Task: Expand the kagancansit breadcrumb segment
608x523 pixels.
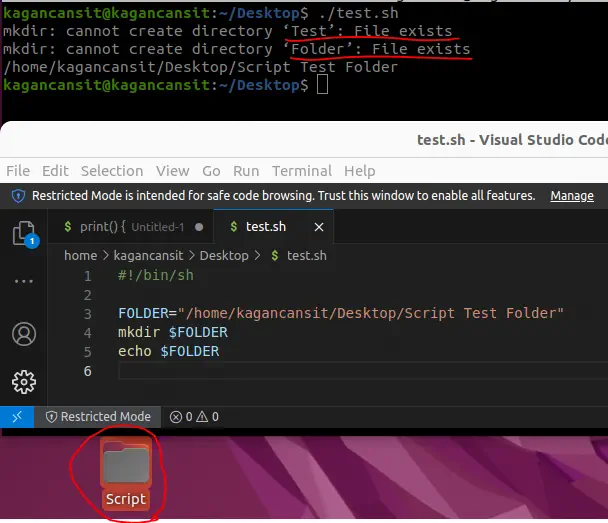Action: (150, 255)
